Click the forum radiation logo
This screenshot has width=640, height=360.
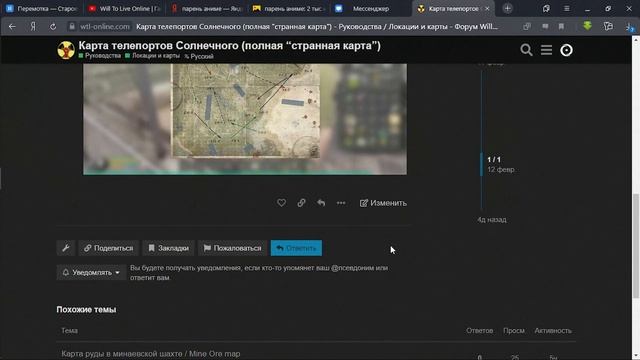coord(66,50)
